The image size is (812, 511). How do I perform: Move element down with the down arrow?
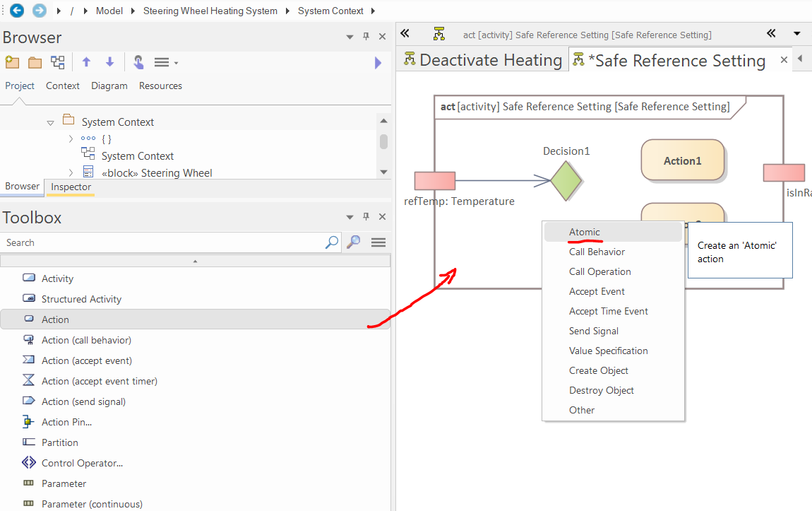(x=109, y=63)
